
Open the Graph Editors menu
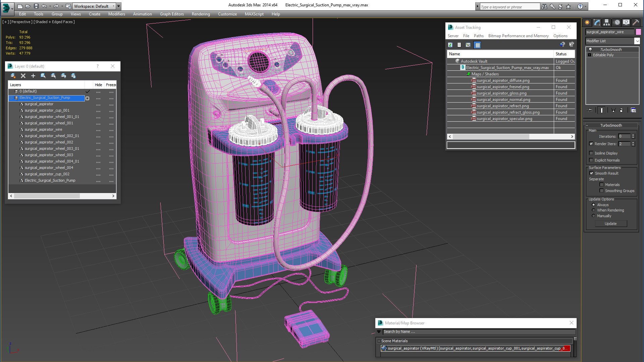click(172, 14)
